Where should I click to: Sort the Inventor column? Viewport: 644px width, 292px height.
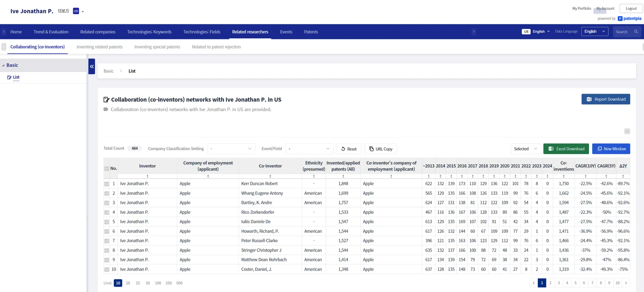click(x=147, y=176)
